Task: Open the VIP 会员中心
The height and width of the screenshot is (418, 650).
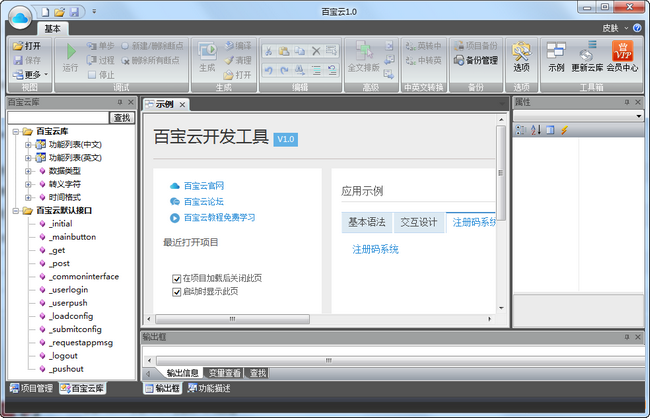Action: point(622,57)
